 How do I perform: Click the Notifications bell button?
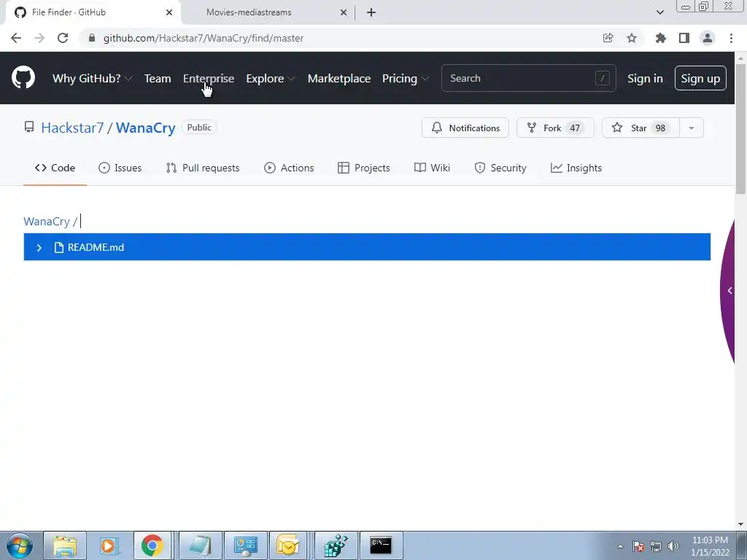pyautogui.click(x=465, y=128)
